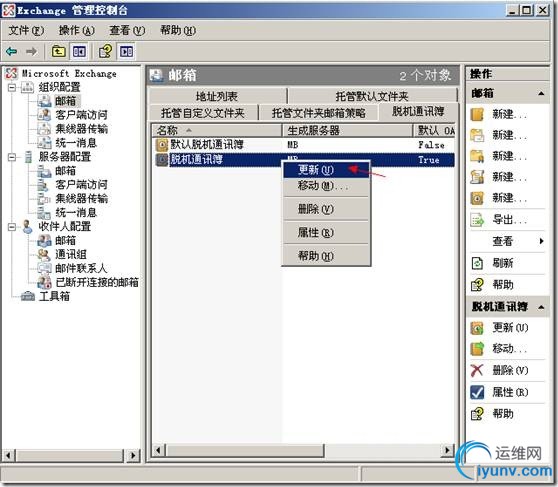Choose 帮助(H) in the context menu
This screenshot has width=558, height=487.
coord(326,256)
